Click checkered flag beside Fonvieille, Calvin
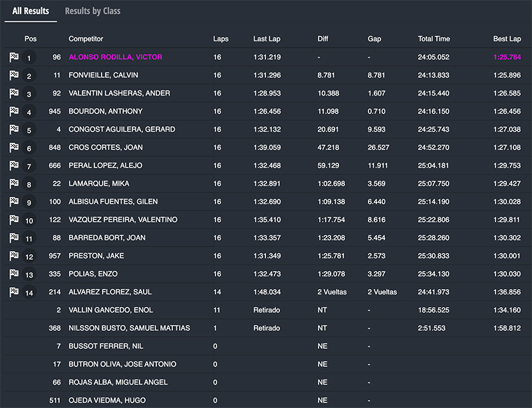 13,75
